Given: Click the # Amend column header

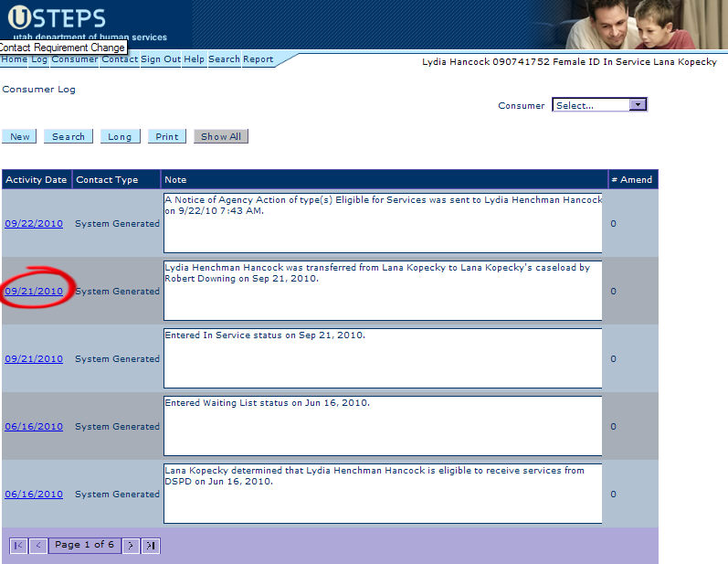Looking at the screenshot, I should [633, 180].
